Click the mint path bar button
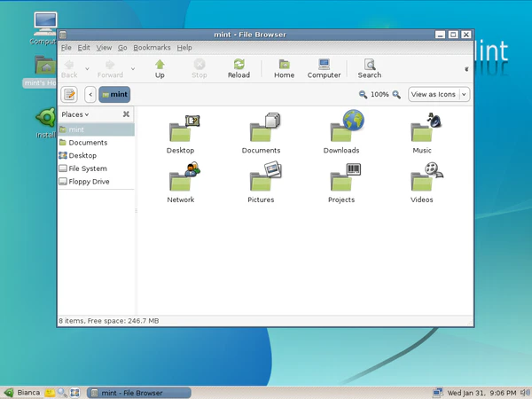Screen dimensions: 532x399 114,95
